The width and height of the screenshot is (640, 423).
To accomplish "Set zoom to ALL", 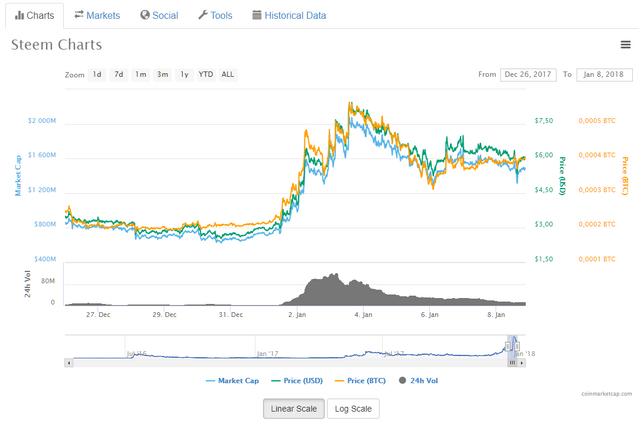I will 228,75.
